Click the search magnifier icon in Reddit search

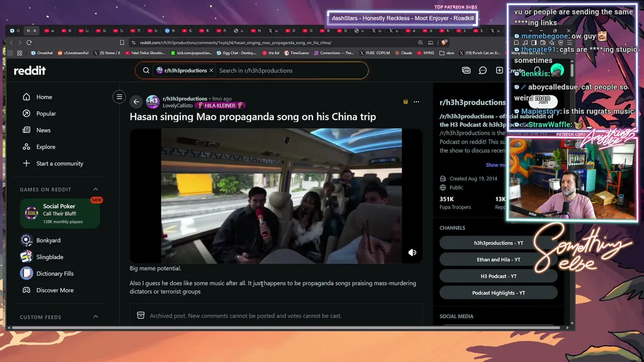pos(146,70)
